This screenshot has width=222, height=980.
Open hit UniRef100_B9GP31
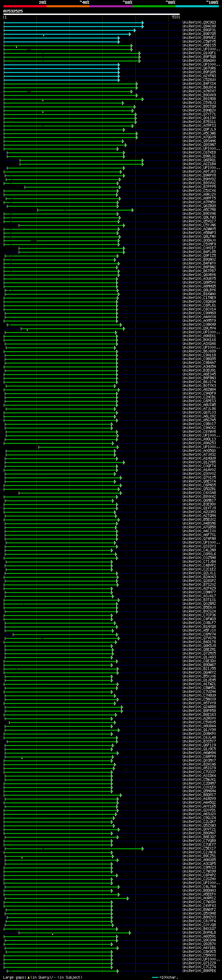click(199, 30)
